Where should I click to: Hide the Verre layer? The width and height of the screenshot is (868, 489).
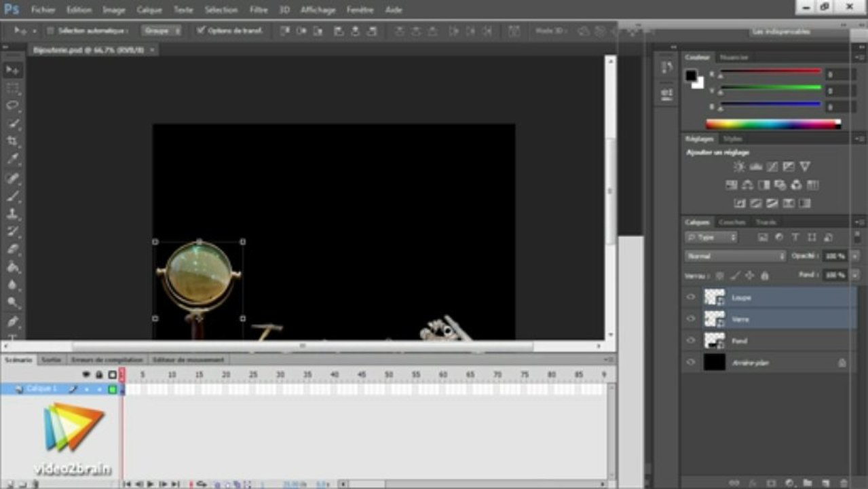(691, 319)
